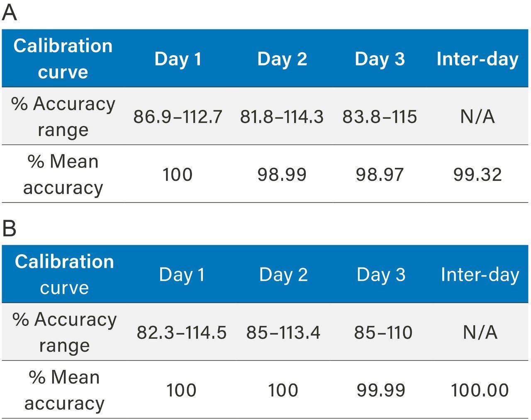The image size is (531, 420).
Task: Click the 83.8–115 cell in table A
Action: 380,117
